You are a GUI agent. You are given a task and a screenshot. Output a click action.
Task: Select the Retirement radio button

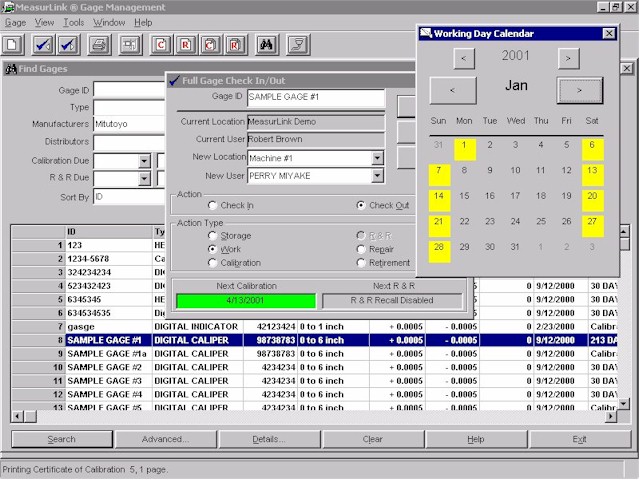pyautogui.click(x=361, y=262)
